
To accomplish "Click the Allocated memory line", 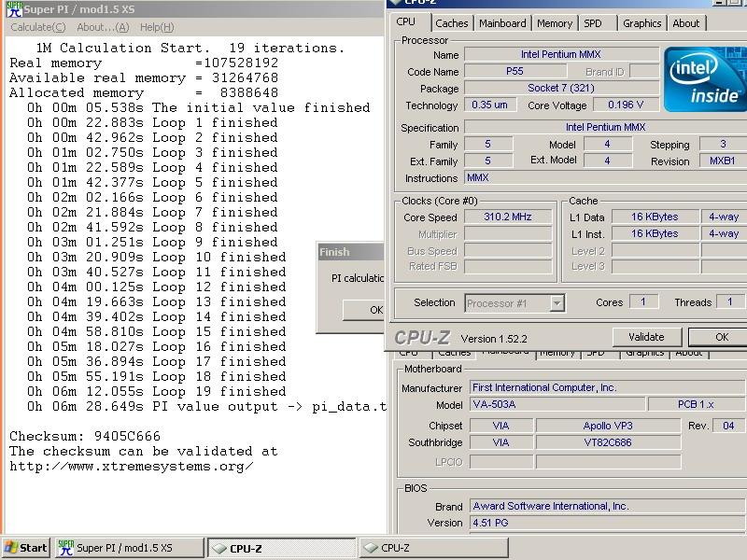I will [144, 92].
